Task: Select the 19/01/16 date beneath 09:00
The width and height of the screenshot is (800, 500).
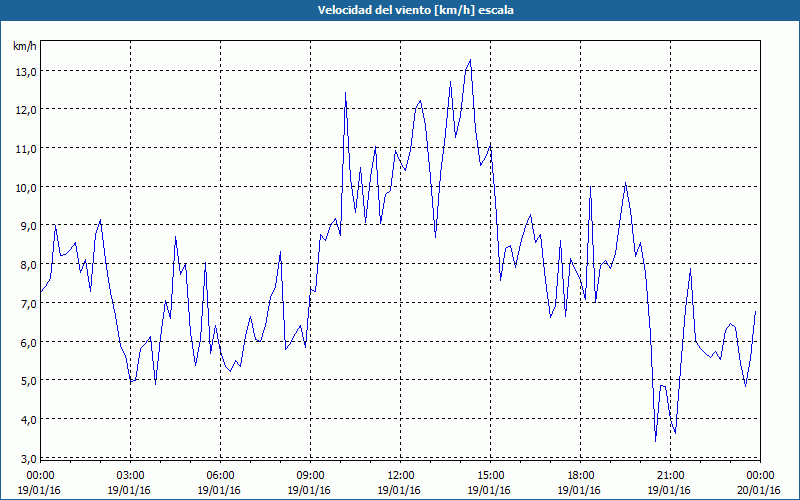Action: (309, 490)
